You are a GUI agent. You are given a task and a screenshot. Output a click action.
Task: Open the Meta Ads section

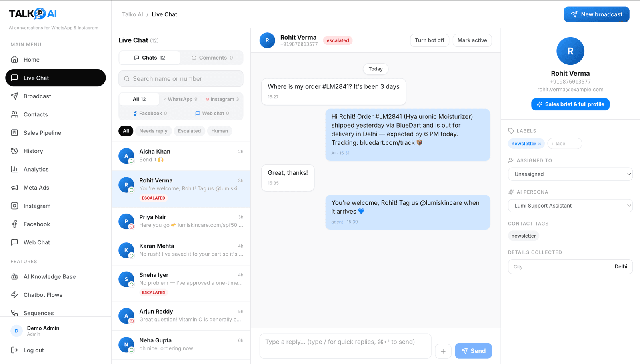click(56, 188)
